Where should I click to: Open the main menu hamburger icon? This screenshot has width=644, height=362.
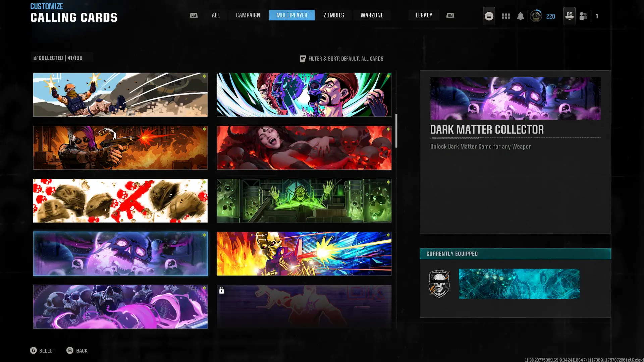489,16
